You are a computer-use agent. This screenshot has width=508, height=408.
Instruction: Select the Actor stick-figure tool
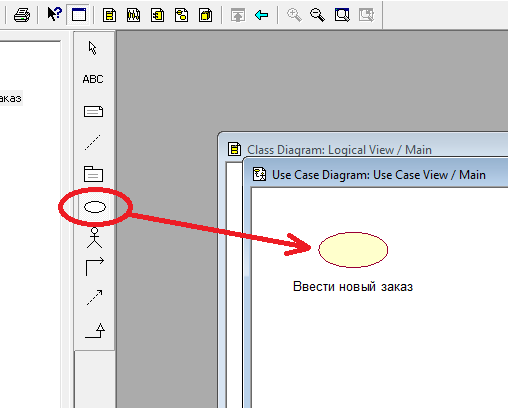tap(94, 238)
